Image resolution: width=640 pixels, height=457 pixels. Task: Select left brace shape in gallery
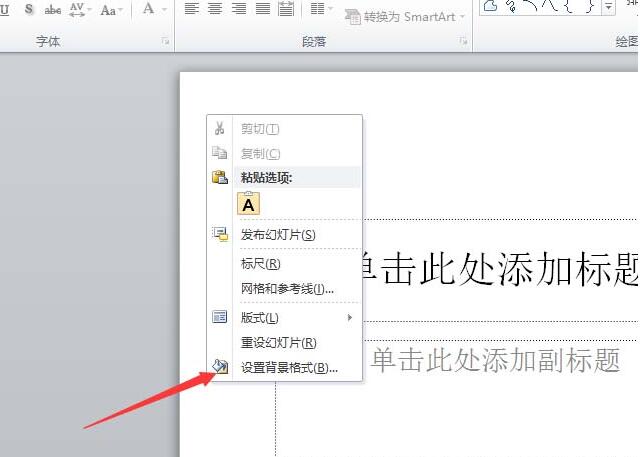(569, 6)
